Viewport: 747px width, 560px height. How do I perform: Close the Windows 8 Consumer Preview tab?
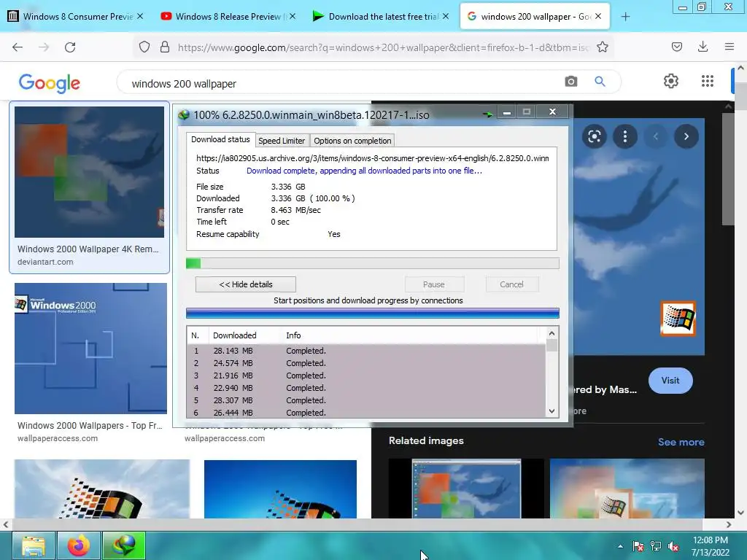point(140,16)
